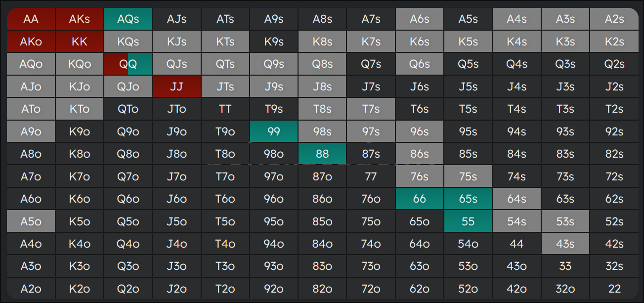Click the A2s hand cell
The width and height of the screenshot is (644, 303).
614,19
